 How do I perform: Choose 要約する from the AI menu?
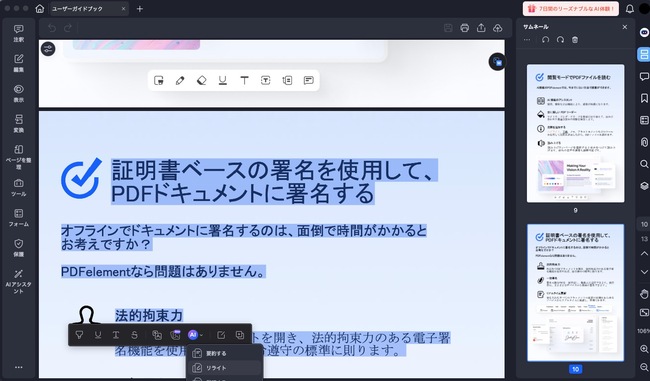tap(225, 354)
